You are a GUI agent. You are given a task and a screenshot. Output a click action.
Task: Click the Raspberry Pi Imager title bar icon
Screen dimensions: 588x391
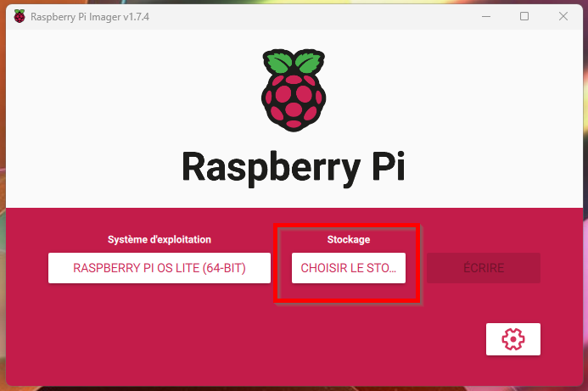click(x=20, y=16)
